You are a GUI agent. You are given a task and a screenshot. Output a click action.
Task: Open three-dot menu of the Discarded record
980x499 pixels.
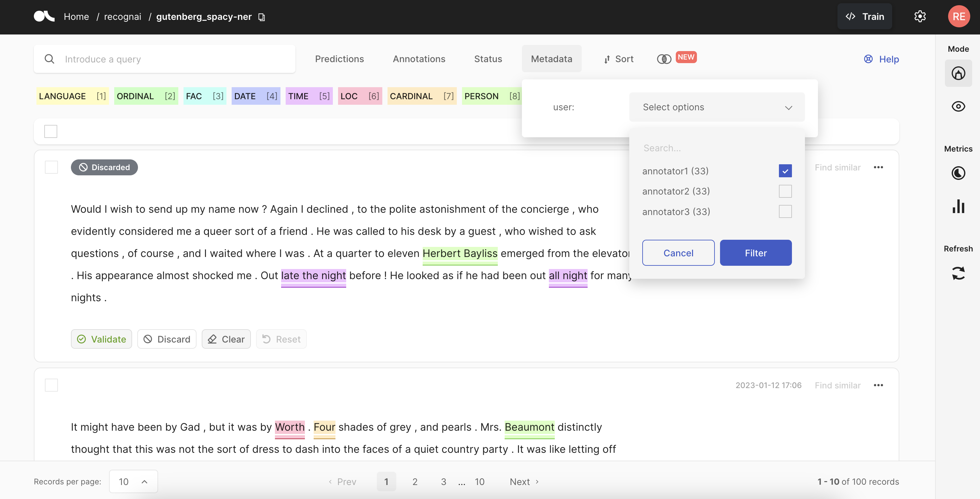click(x=878, y=167)
